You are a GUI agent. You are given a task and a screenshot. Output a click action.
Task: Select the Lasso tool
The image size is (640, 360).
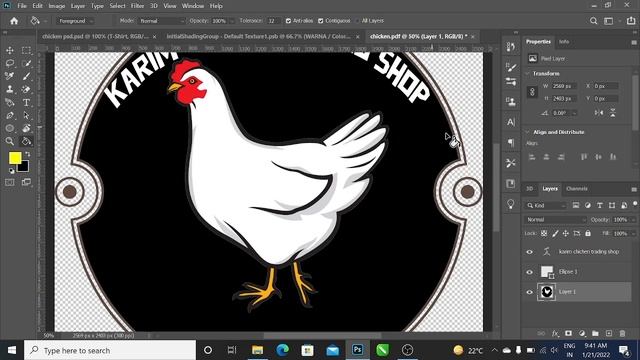(x=10, y=63)
